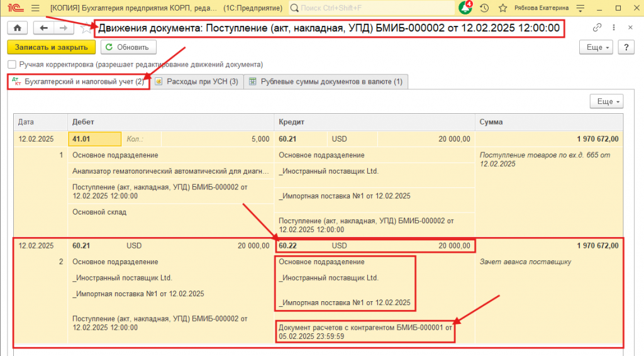Enable Ручная корректировка checkbox

12,64
